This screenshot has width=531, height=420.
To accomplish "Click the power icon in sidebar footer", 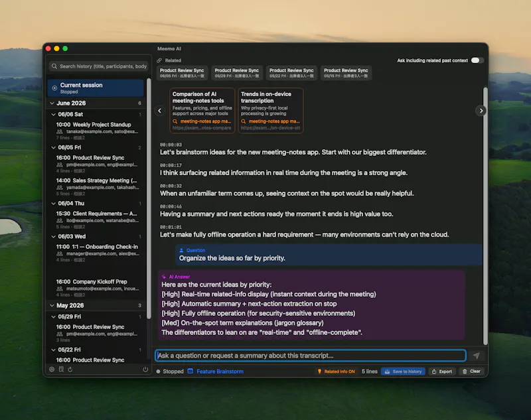I will click(x=145, y=369).
